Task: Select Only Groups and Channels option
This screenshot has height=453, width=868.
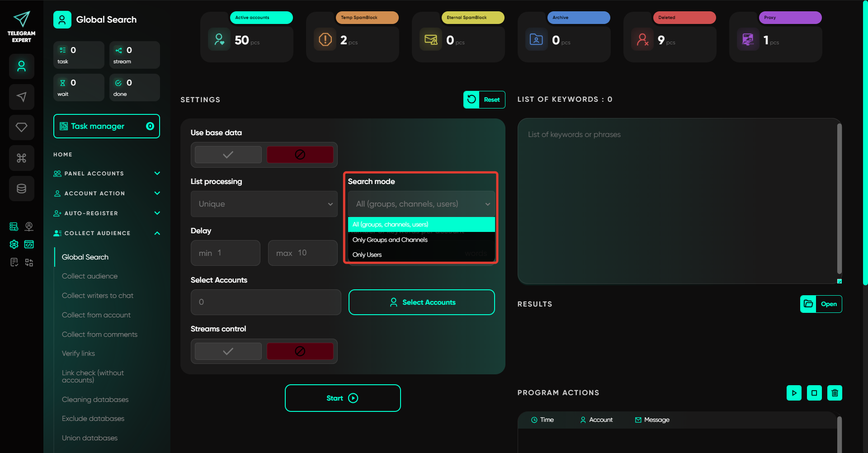Action: click(390, 240)
